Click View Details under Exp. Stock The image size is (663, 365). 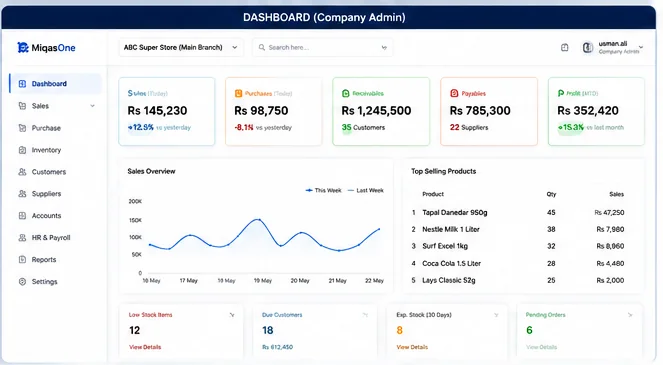click(x=412, y=347)
